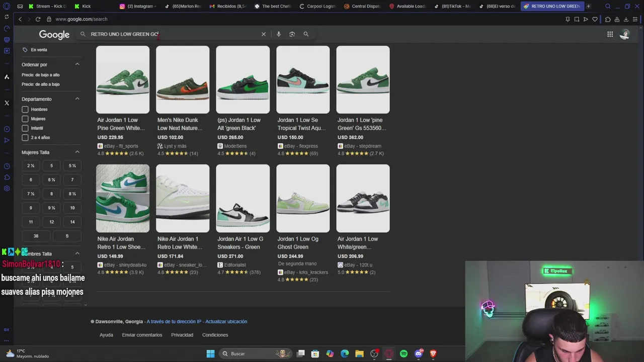Open the Privacidad footer link

tap(182, 335)
